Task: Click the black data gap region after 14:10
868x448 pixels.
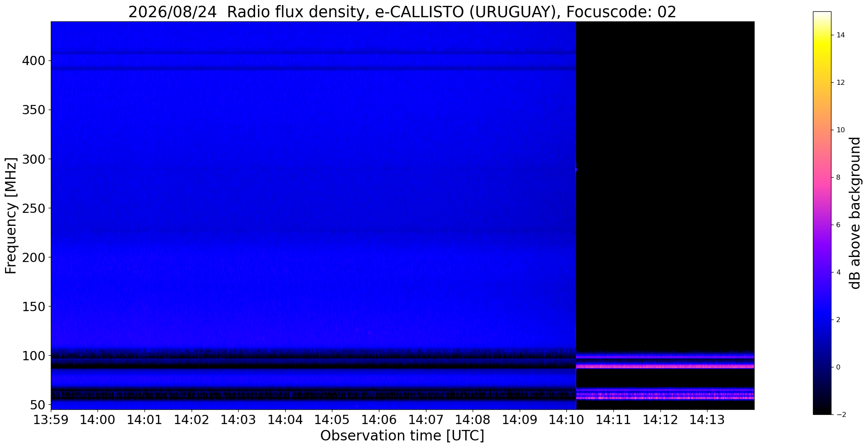Action: 665,185
